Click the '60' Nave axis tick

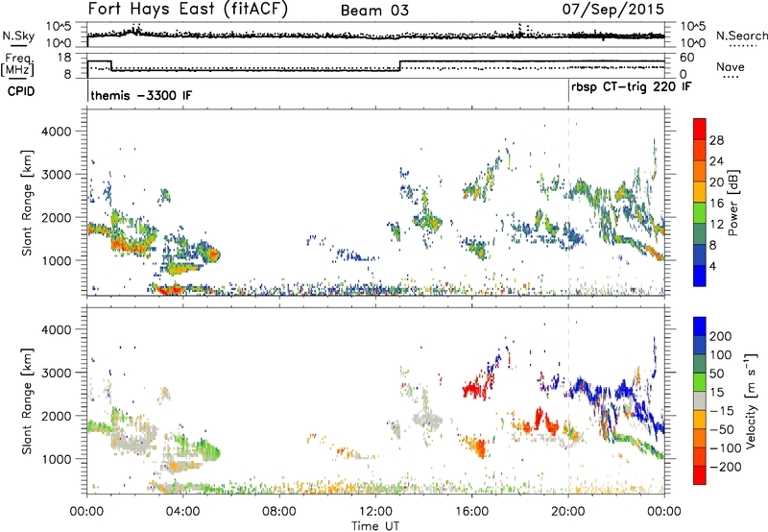(686, 58)
